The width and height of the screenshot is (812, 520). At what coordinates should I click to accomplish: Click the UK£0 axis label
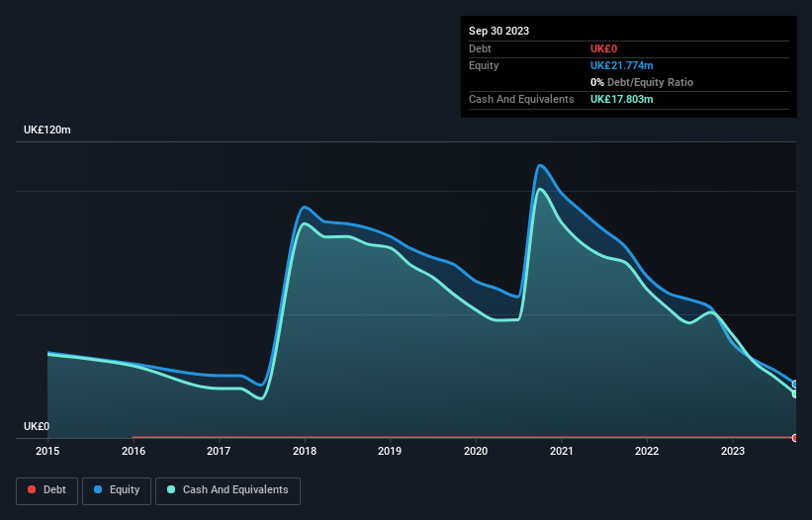[37, 426]
